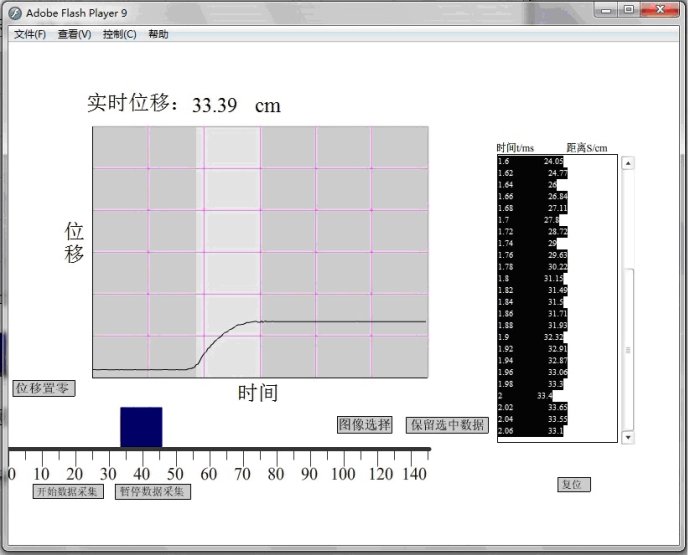Open the 帮助 menu
The width and height of the screenshot is (690, 555).
(158, 34)
